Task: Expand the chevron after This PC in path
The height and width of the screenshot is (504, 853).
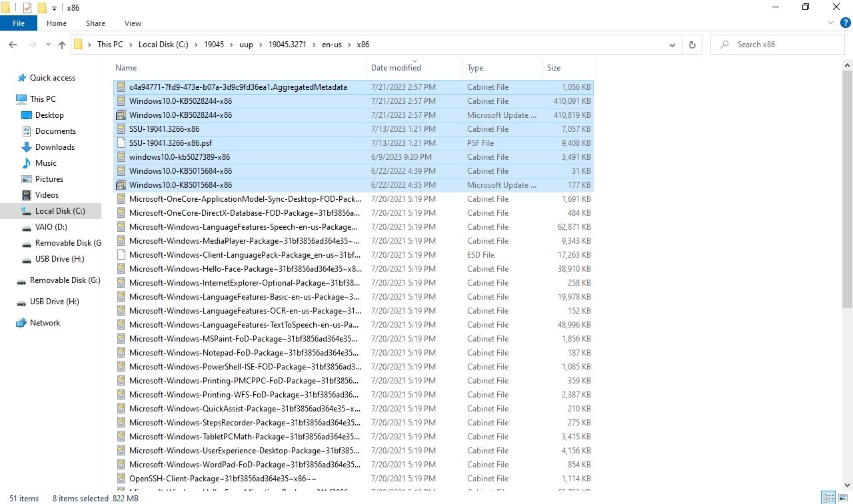Action: coord(131,45)
